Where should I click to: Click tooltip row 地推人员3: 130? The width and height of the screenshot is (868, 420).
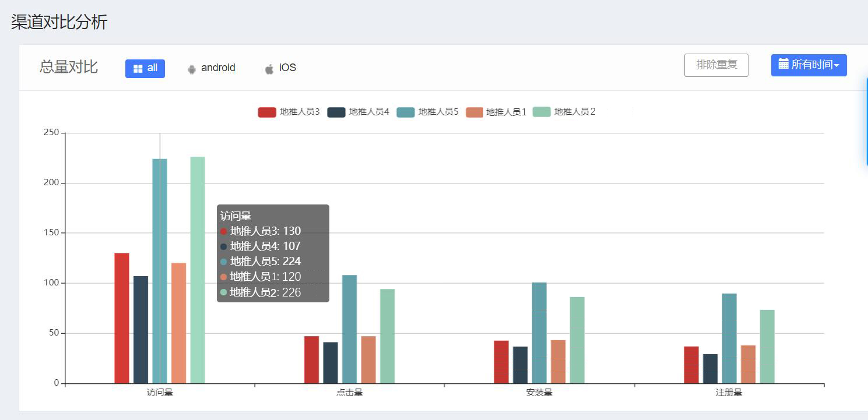261,231
